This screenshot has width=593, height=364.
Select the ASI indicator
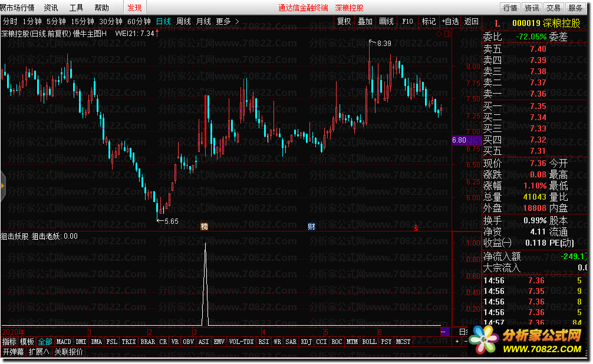(x=203, y=342)
